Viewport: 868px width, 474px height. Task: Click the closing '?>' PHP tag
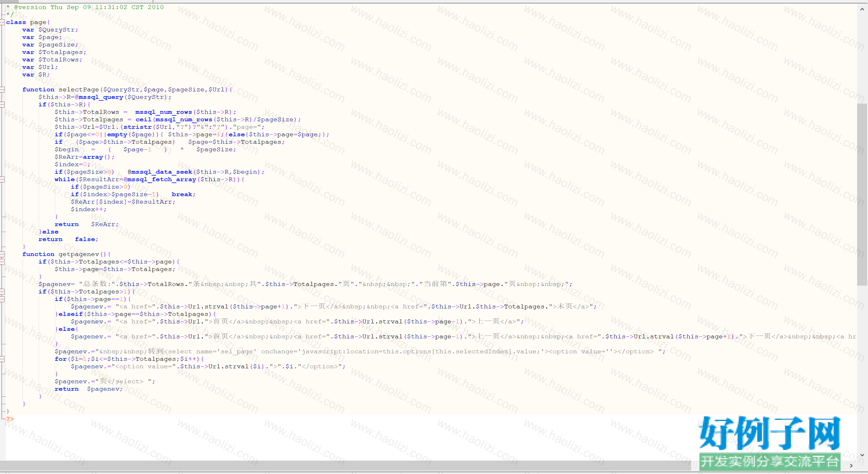(x=10, y=419)
